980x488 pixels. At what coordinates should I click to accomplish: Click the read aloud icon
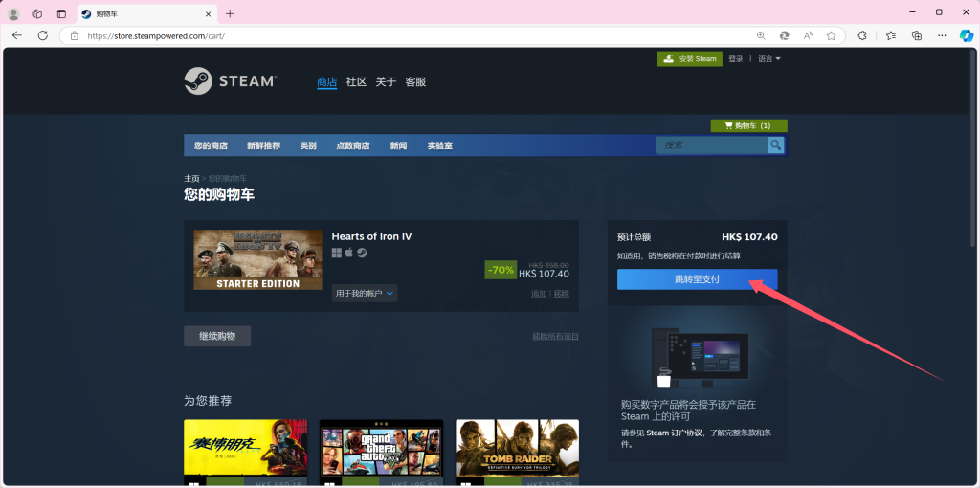click(808, 35)
